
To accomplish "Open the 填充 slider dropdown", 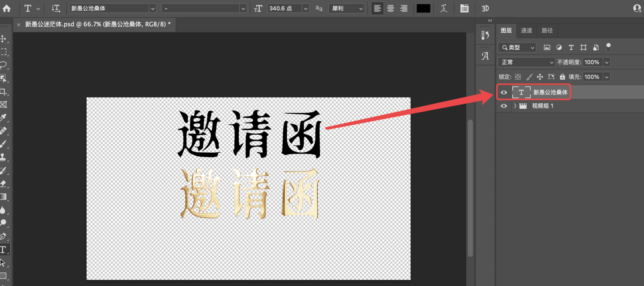I will [607, 77].
